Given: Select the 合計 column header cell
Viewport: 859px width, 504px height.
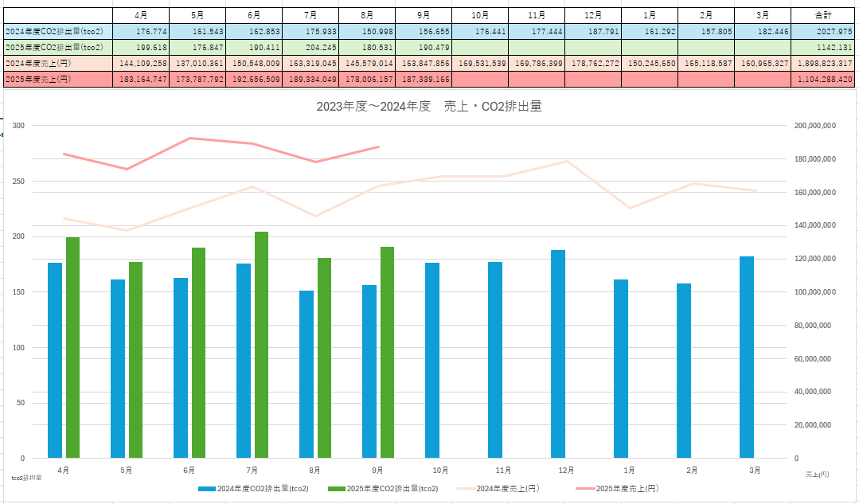Looking at the screenshot, I should click(x=824, y=15).
